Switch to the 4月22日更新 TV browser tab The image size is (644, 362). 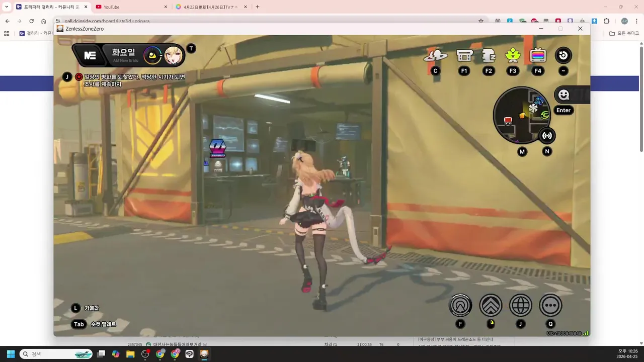pos(210,7)
